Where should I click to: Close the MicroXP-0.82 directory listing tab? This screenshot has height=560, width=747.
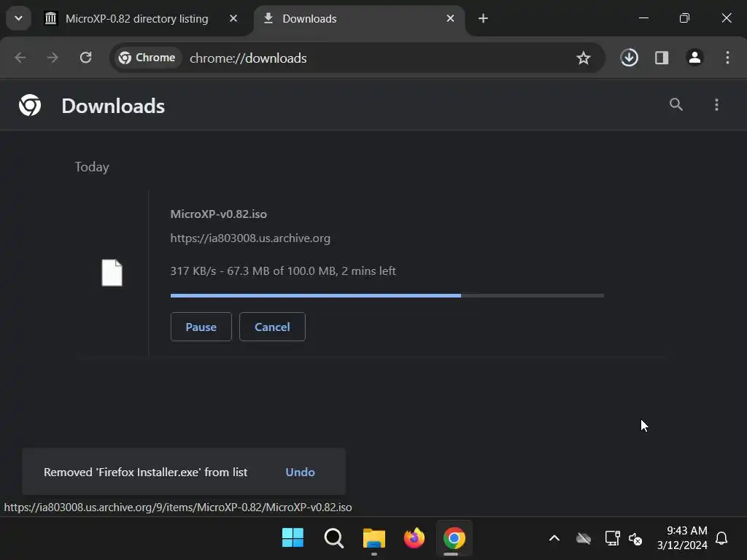pos(233,18)
